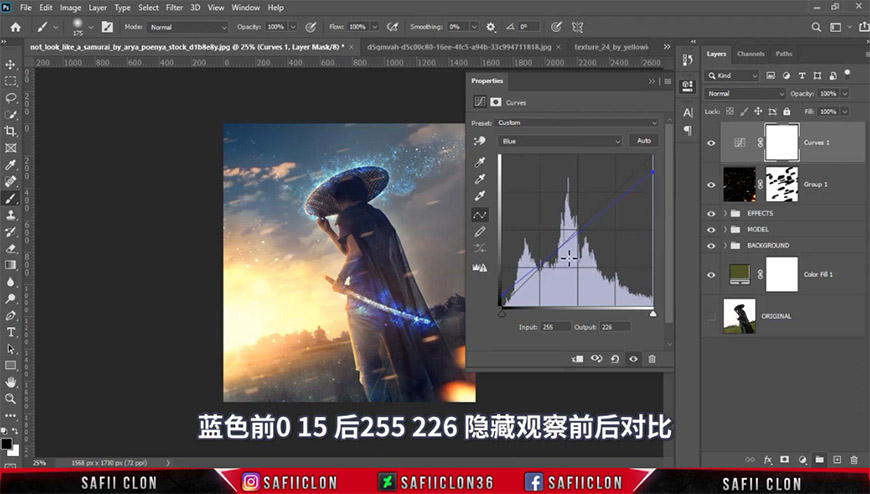The image size is (870, 494).
Task: Open brush smoothing options gear
Action: [x=490, y=27]
